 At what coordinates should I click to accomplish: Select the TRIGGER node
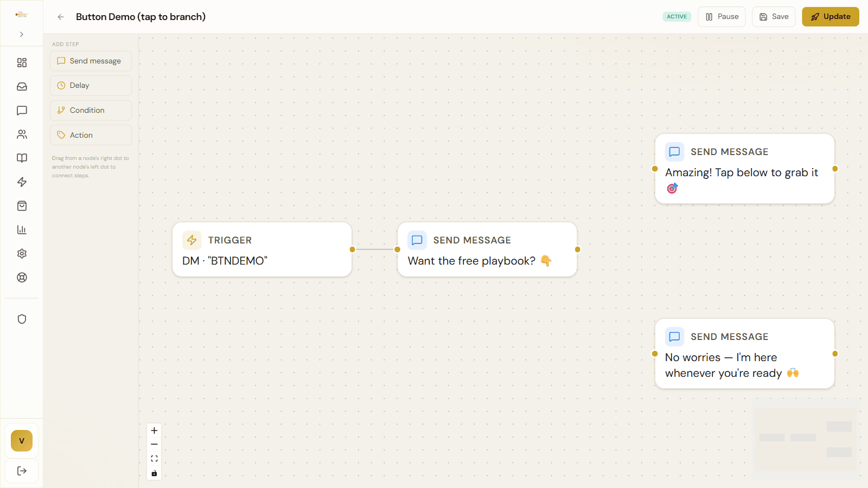(262, 249)
